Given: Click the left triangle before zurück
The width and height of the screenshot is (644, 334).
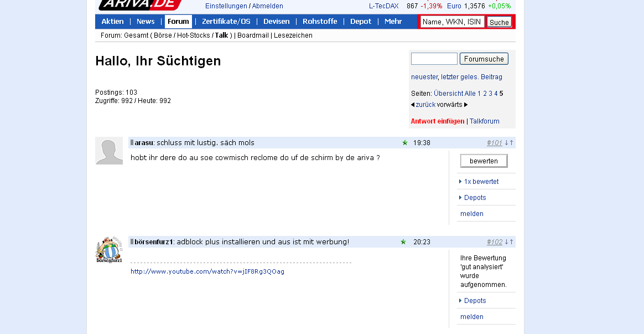Looking at the screenshot, I should point(413,105).
